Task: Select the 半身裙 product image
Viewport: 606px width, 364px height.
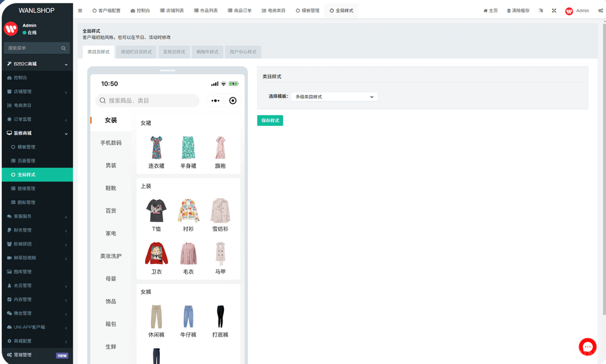Action: 188,147
